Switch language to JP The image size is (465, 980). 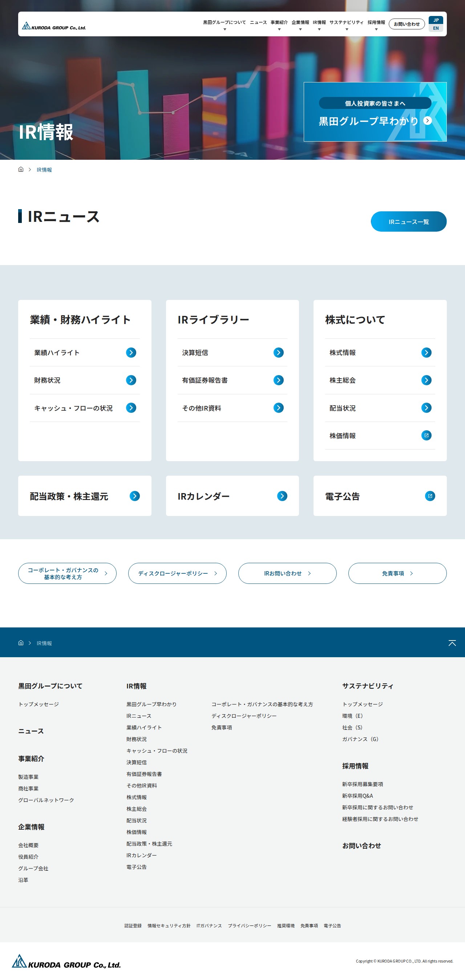click(436, 20)
